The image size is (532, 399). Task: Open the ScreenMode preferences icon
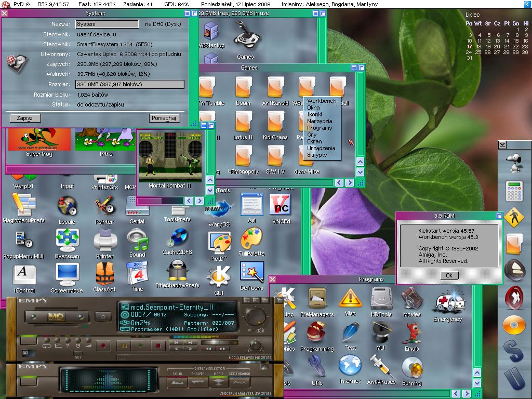pos(67,274)
